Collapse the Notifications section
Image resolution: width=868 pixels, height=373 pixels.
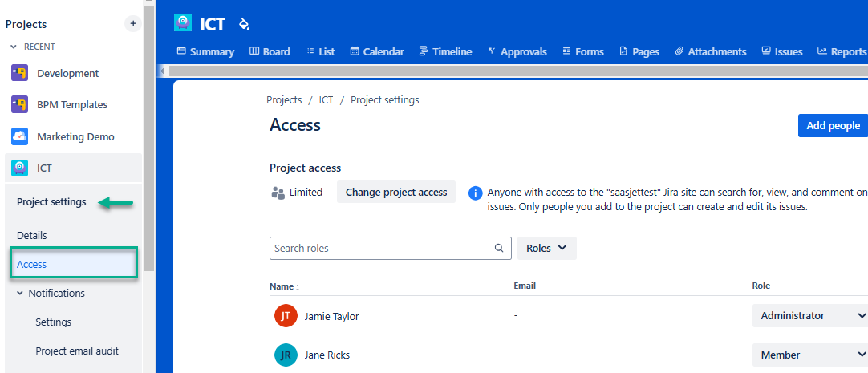[20, 294]
